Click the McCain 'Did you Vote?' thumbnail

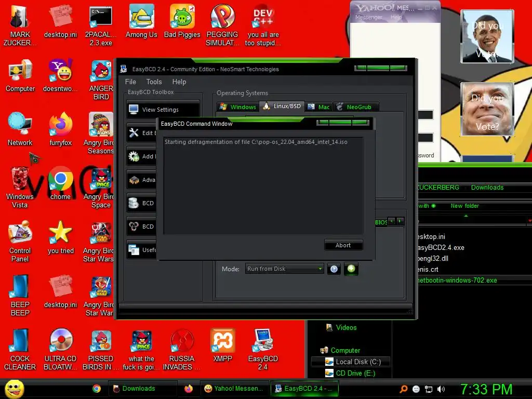pyautogui.click(x=487, y=109)
